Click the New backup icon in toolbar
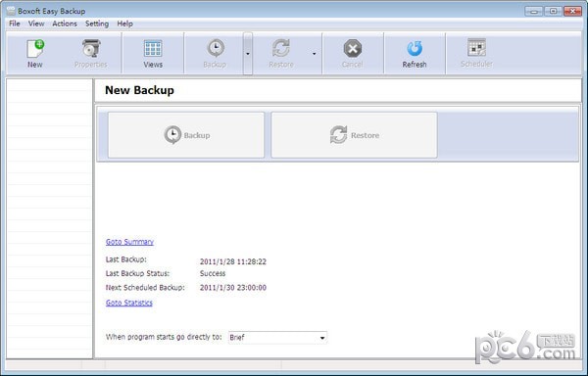 pyautogui.click(x=35, y=49)
